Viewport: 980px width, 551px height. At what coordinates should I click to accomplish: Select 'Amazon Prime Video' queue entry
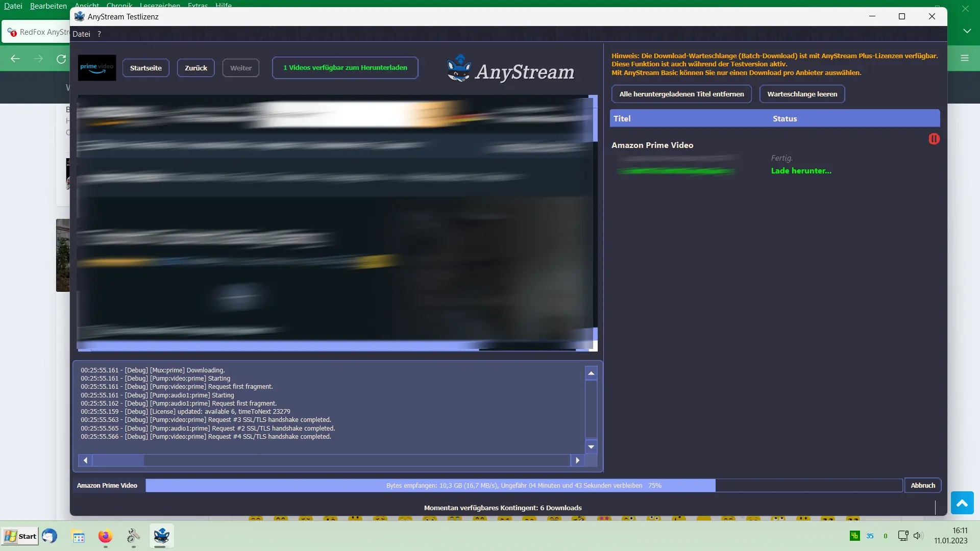(x=652, y=145)
